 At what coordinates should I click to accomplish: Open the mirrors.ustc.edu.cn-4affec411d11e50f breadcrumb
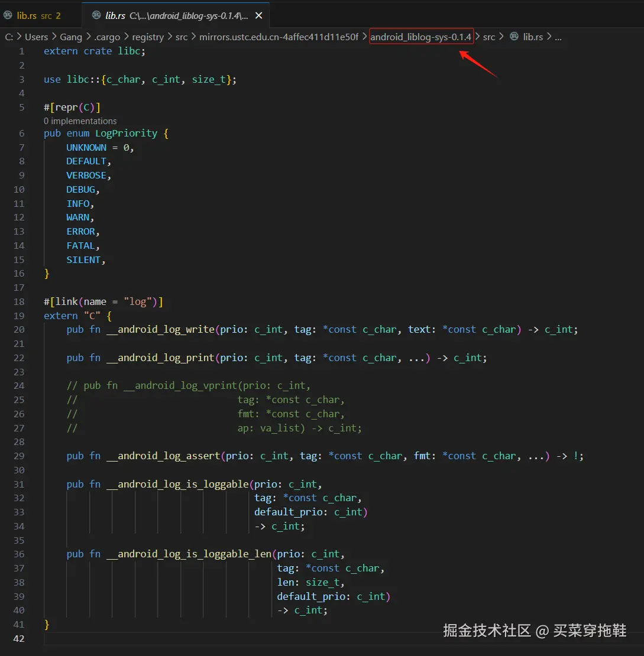tap(279, 37)
